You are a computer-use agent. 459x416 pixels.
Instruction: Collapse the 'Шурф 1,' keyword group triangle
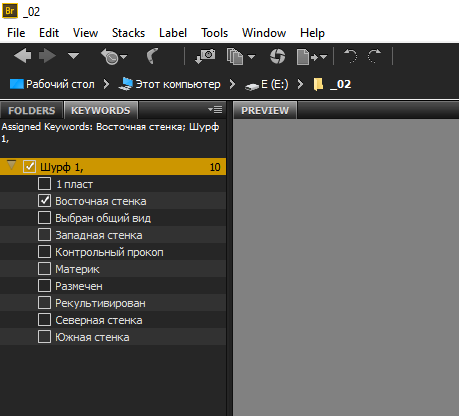(12, 165)
